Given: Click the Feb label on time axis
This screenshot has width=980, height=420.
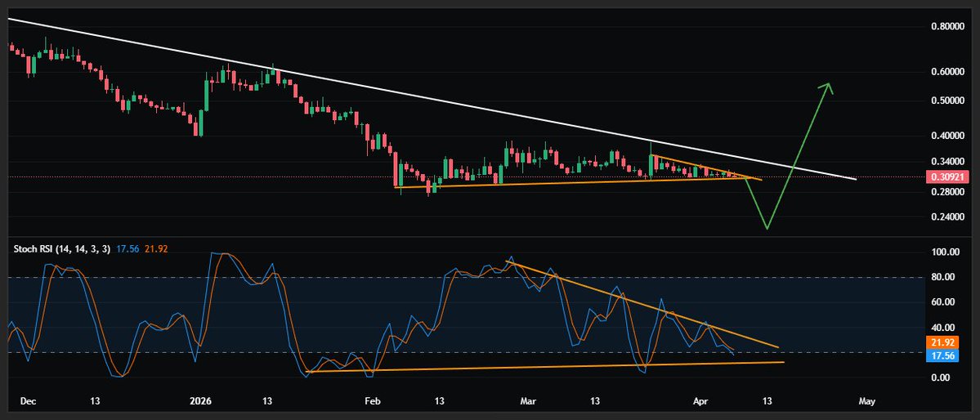Looking at the screenshot, I should coord(373,401).
